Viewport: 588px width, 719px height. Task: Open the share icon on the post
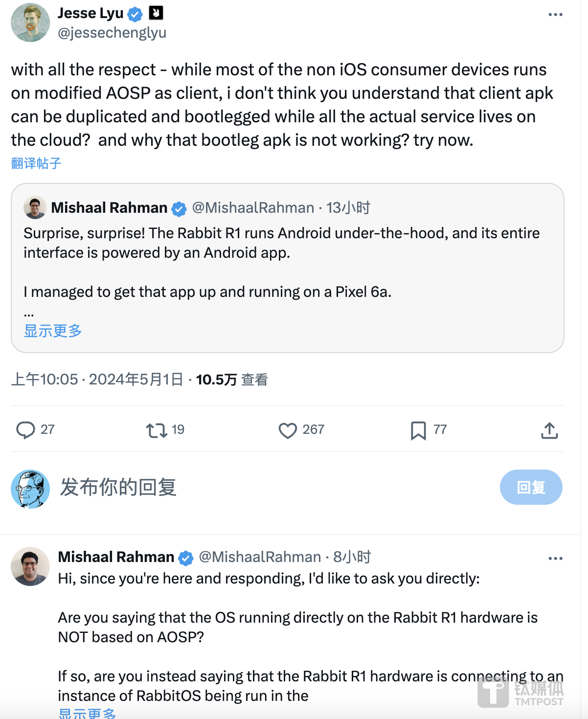point(549,430)
